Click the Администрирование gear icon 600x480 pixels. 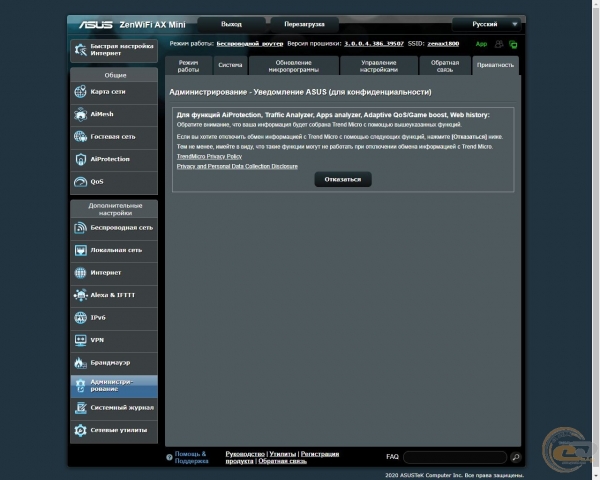80,385
